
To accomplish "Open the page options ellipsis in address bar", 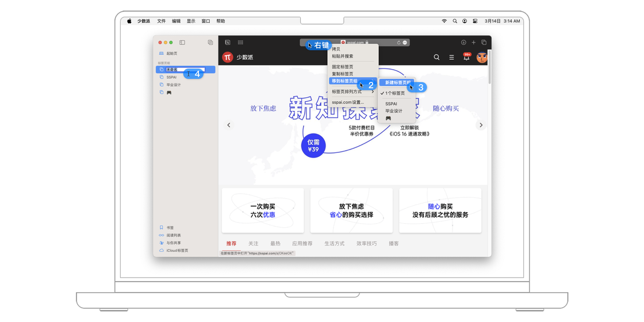I will (405, 43).
